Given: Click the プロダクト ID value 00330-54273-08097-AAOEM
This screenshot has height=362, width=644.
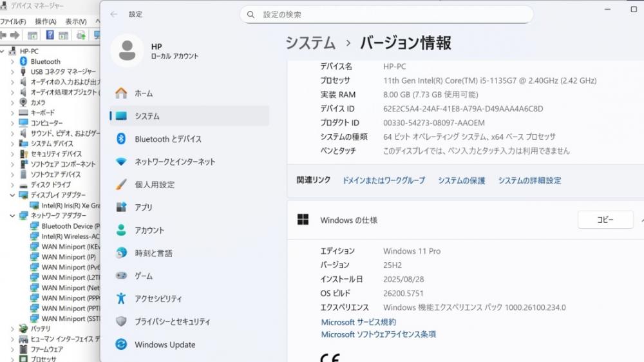Looking at the screenshot, I should tap(433, 122).
